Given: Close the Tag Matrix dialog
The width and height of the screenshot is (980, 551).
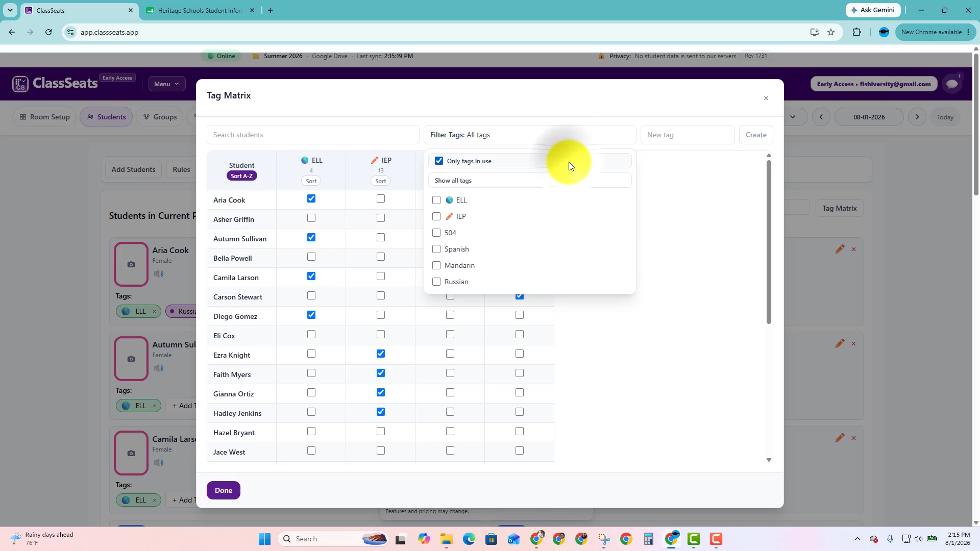Looking at the screenshot, I should click(x=766, y=98).
